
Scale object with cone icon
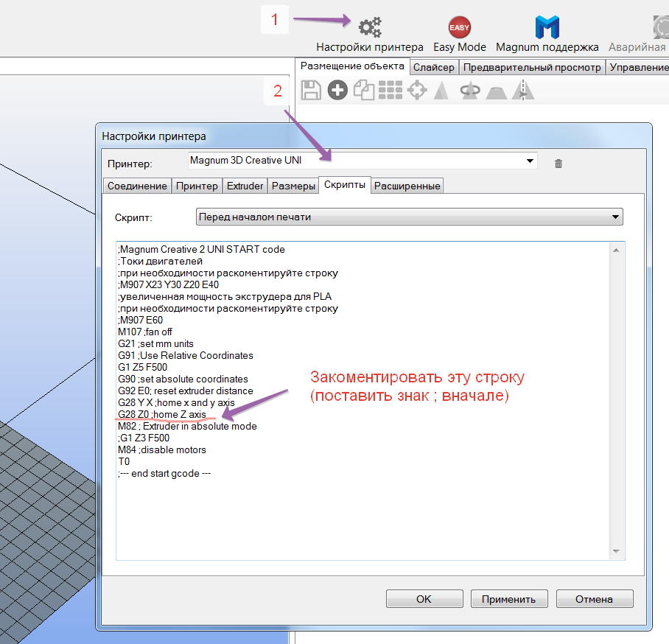441,90
